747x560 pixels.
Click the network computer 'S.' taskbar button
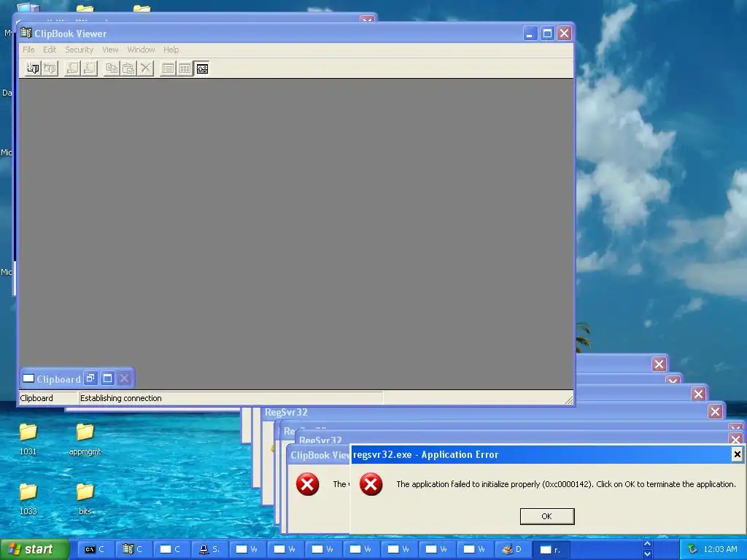(209, 550)
